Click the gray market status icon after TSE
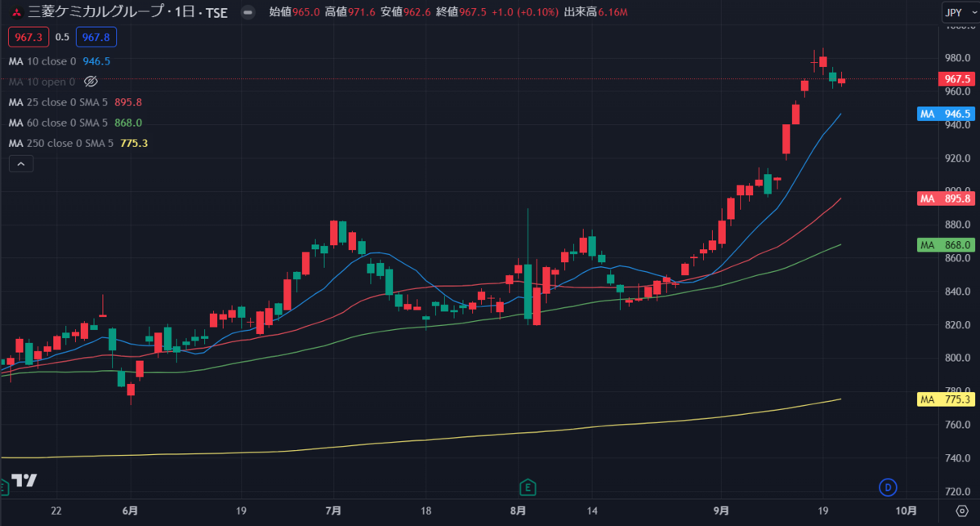 click(249, 12)
